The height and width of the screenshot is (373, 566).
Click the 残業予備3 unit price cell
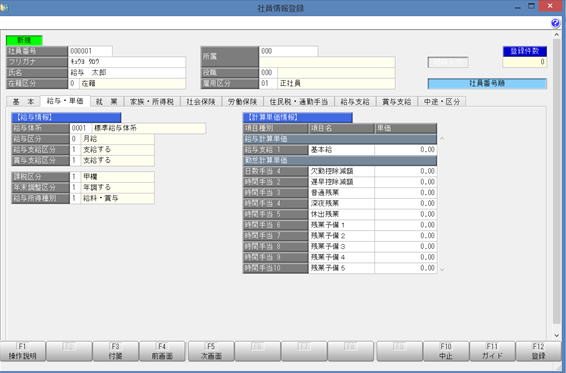point(406,247)
